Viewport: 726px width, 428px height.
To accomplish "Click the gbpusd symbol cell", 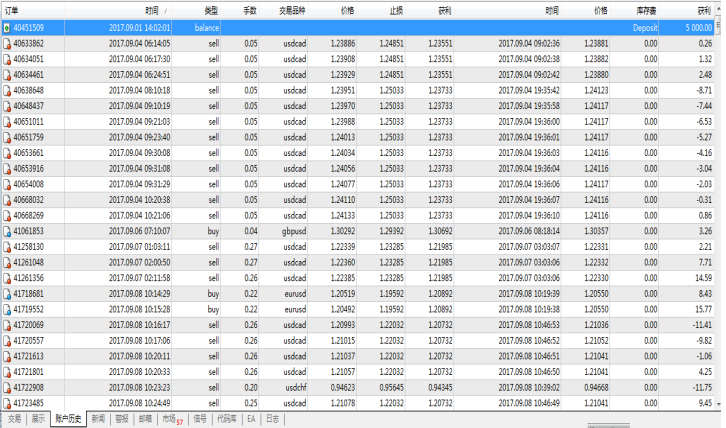I will coord(294,231).
